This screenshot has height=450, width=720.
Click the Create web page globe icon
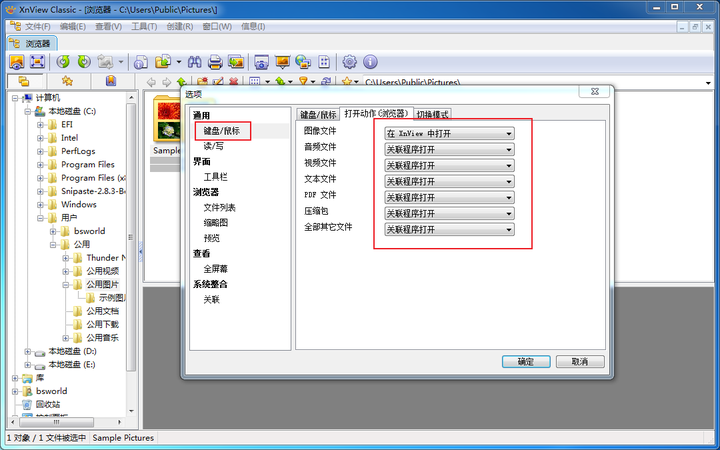303,62
